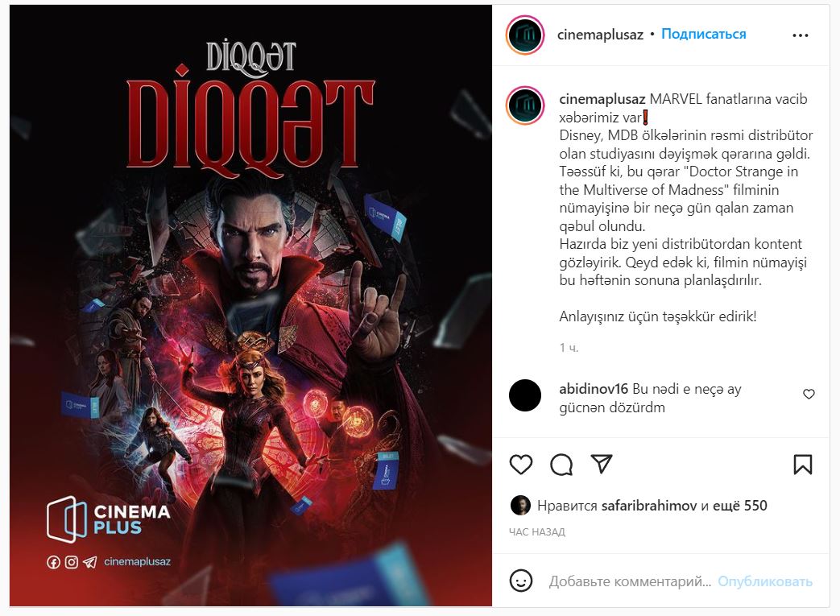Screen dimensions: 840x616
Task: Click the cinemaplusaz profile avatar in the header
Action: click(525, 35)
